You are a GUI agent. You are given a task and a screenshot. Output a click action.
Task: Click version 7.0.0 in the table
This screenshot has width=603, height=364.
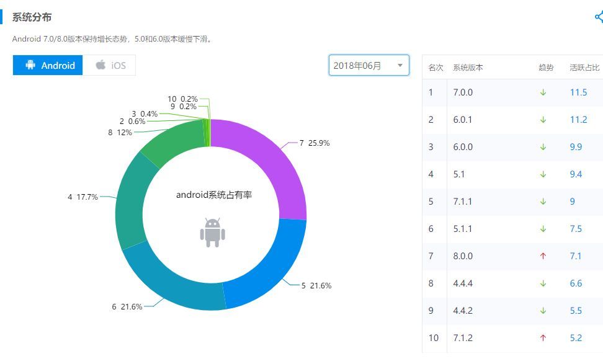click(463, 92)
